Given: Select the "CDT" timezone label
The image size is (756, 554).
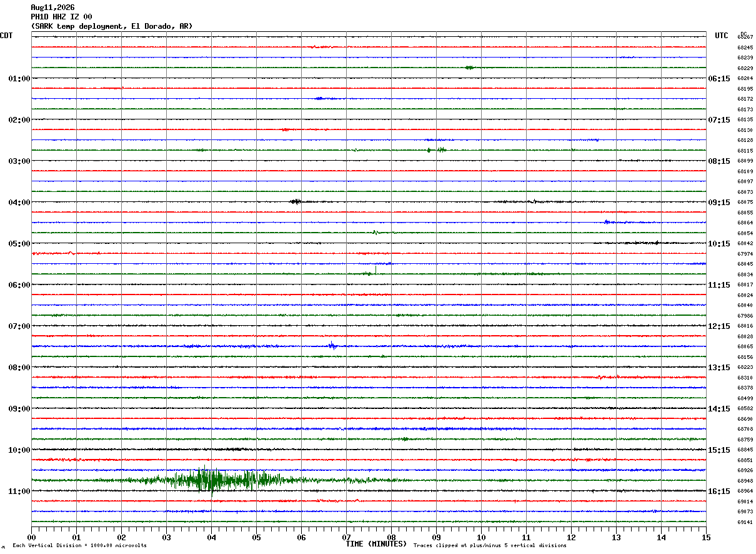Looking at the screenshot, I should tap(6, 36).
